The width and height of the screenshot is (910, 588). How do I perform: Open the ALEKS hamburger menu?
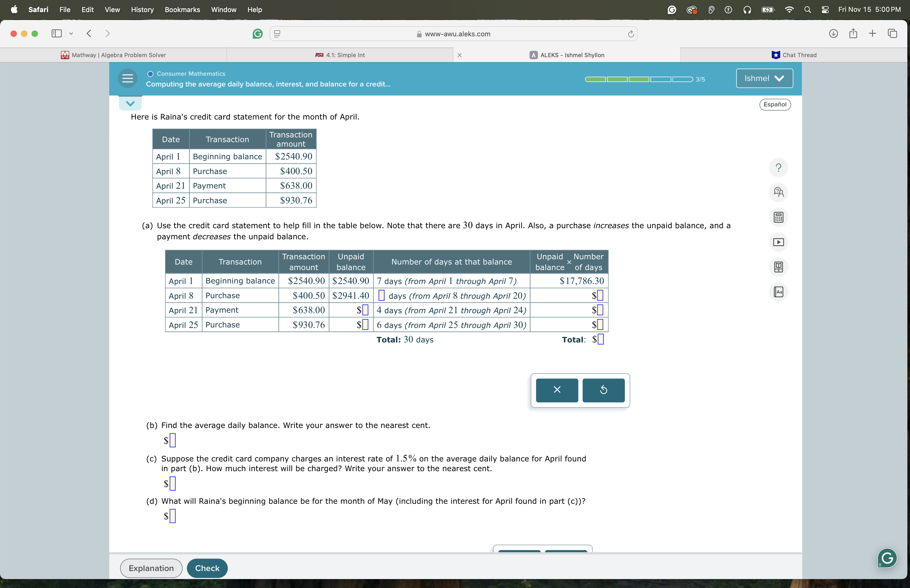[x=127, y=79]
